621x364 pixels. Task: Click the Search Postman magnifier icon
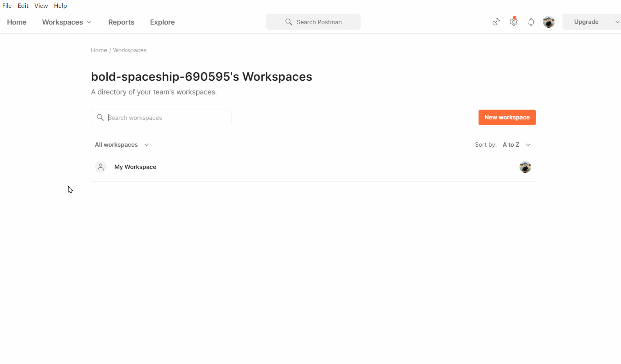click(289, 22)
